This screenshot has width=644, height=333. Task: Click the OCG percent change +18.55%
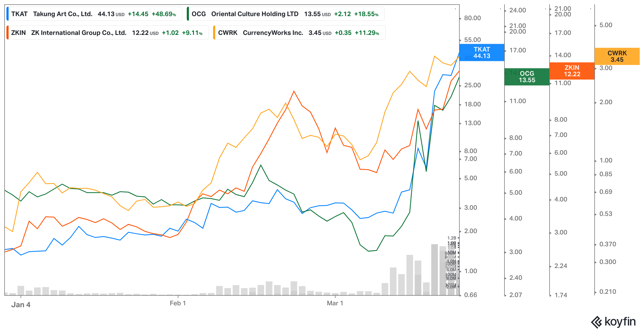(366, 14)
